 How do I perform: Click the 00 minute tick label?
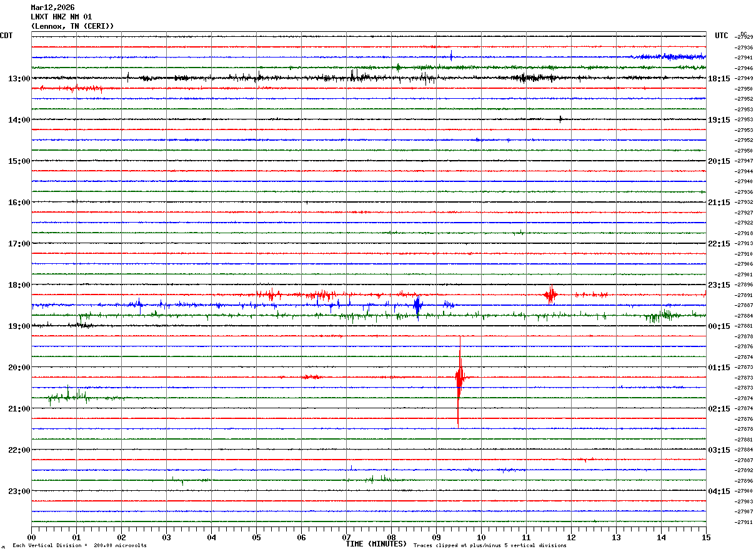click(32, 538)
